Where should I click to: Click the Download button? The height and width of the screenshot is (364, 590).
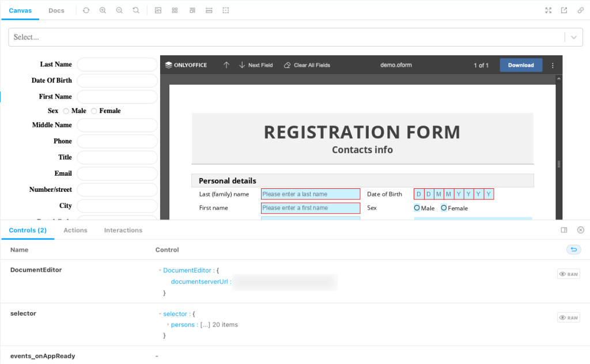point(521,65)
